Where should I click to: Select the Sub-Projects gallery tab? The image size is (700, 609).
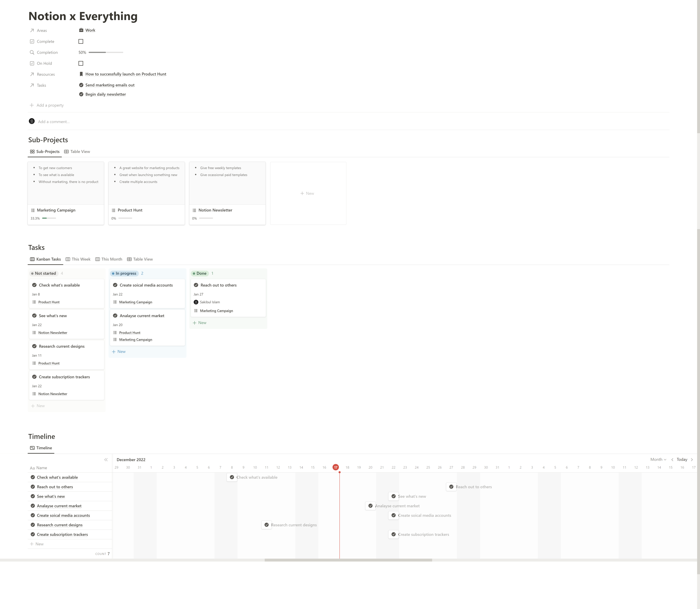tap(45, 152)
